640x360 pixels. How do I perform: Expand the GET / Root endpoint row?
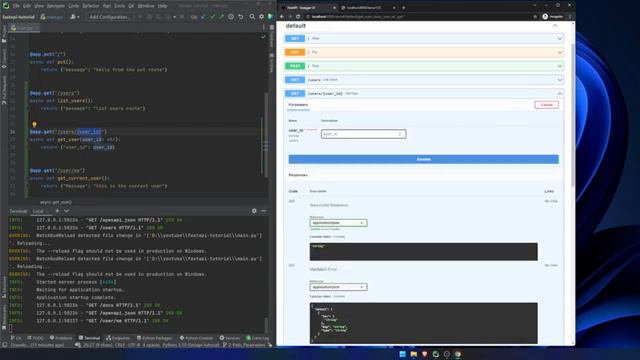[424, 38]
